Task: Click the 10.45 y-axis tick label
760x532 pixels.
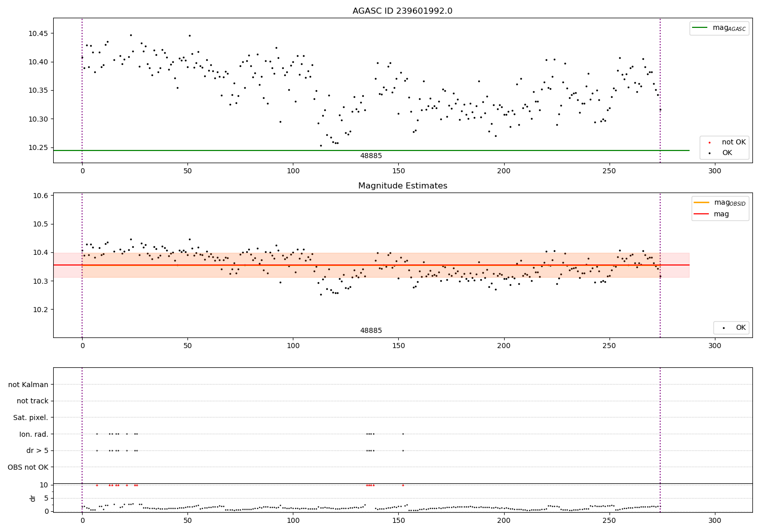Action: pyautogui.click(x=38, y=34)
